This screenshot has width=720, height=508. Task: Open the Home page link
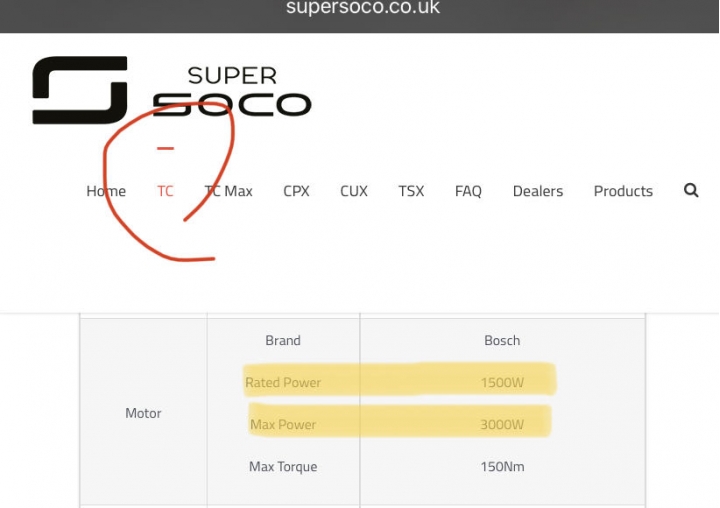(106, 191)
